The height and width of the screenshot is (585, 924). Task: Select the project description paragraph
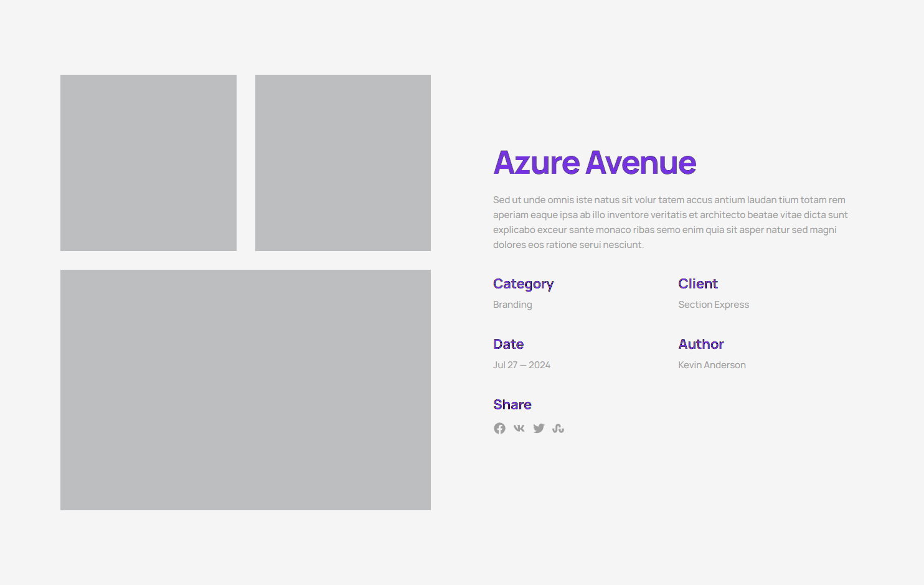pos(670,222)
